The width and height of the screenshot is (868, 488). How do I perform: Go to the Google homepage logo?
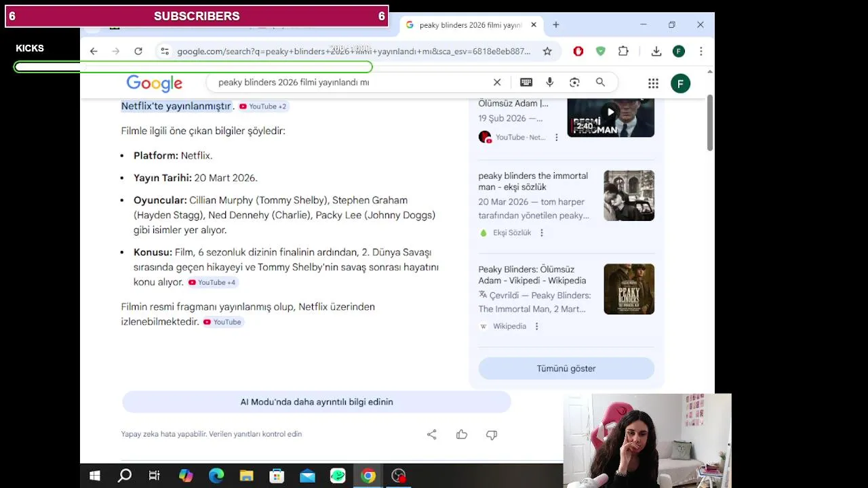click(x=155, y=83)
